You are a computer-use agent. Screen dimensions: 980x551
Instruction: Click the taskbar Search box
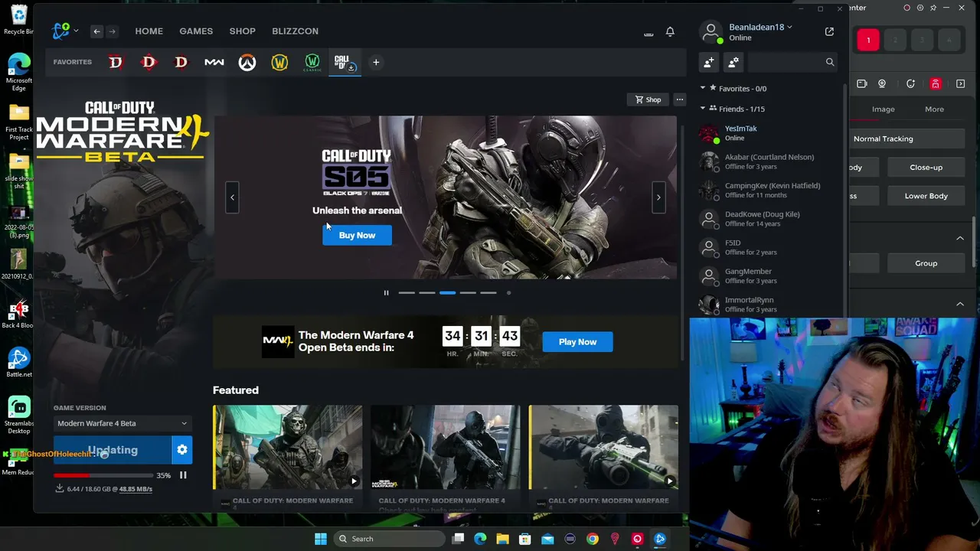[x=390, y=539]
